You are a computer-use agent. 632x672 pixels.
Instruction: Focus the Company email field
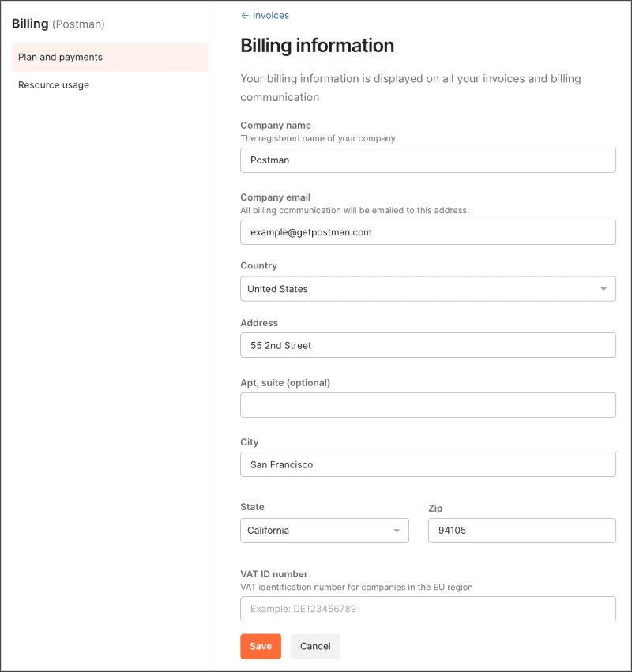pyautogui.click(x=428, y=232)
